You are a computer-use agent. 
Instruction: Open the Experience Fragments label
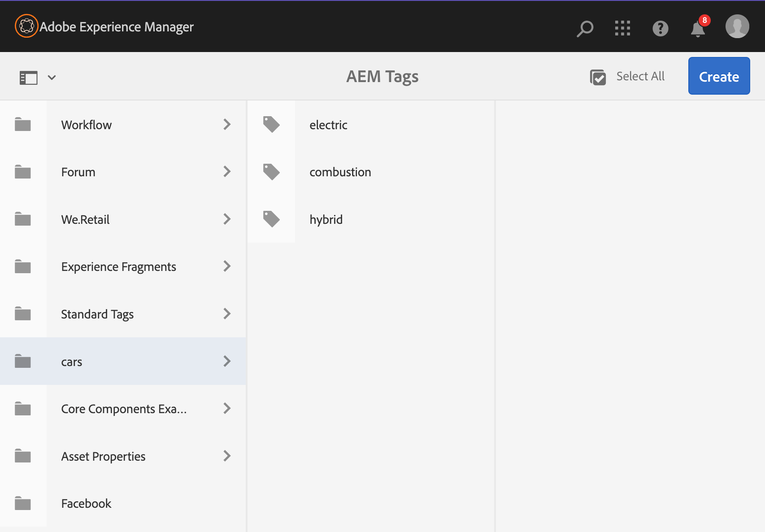(119, 267)
